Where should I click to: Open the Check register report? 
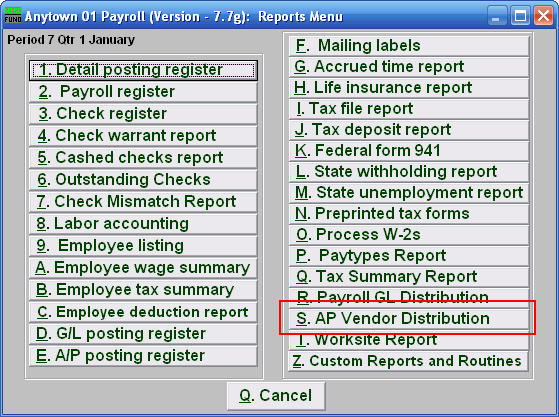coord(143,114)
